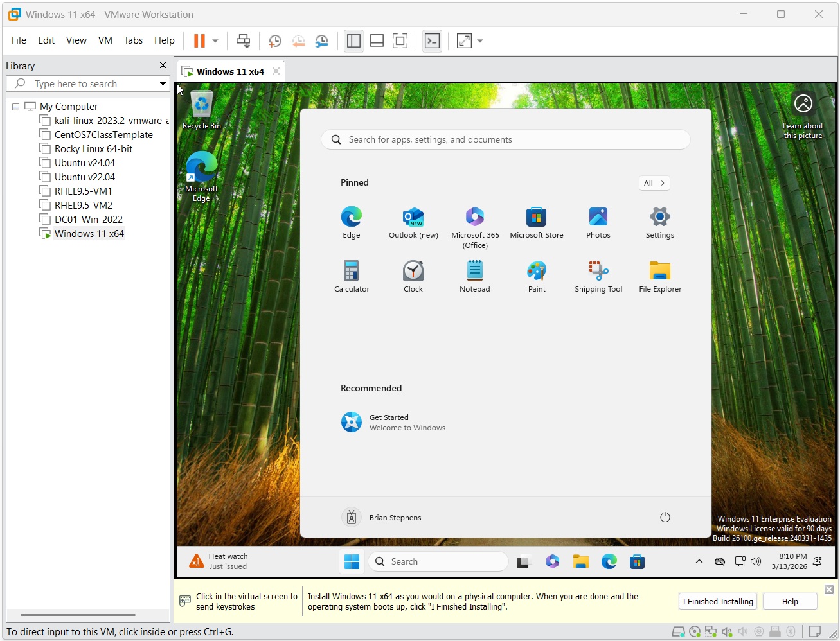Open the Recycle Bin desktop icon
This screenshot has height=641, width=840.
[x=201, y=110]
